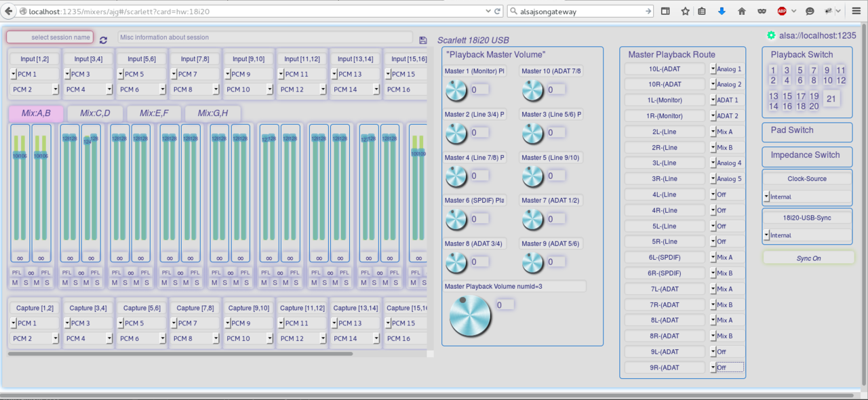Viewport: 868px width, 400px height.
Task: Toggle Playback Switch number 21
Action: click(831, 99)
